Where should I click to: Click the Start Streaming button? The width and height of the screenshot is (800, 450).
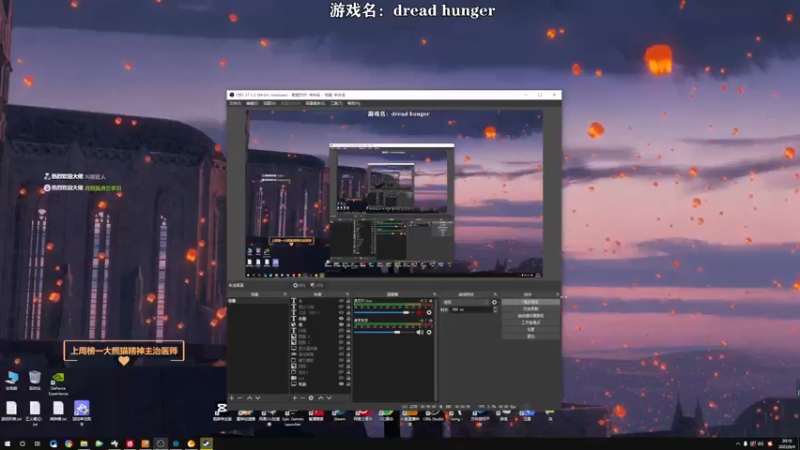531,302
